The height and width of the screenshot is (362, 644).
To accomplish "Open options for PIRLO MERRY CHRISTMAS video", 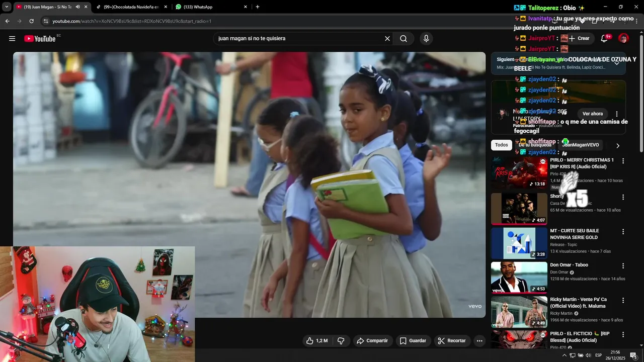I will point(623,161).
